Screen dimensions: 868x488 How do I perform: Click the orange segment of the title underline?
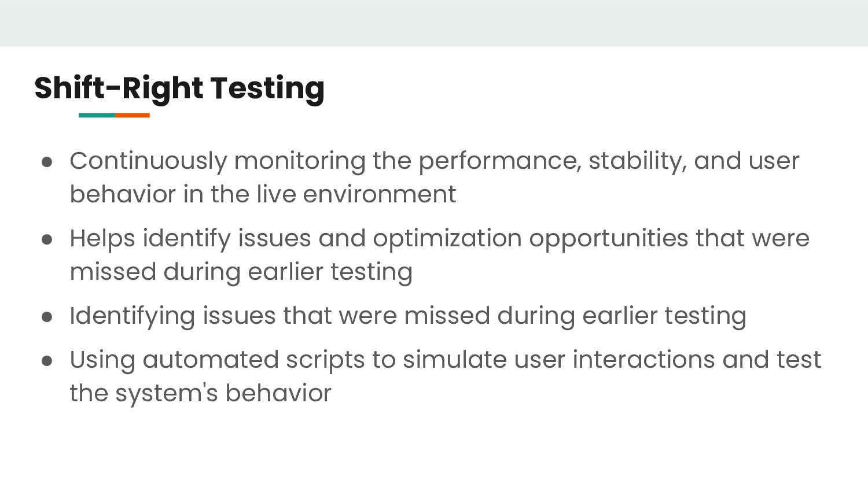tap(132, 115)
